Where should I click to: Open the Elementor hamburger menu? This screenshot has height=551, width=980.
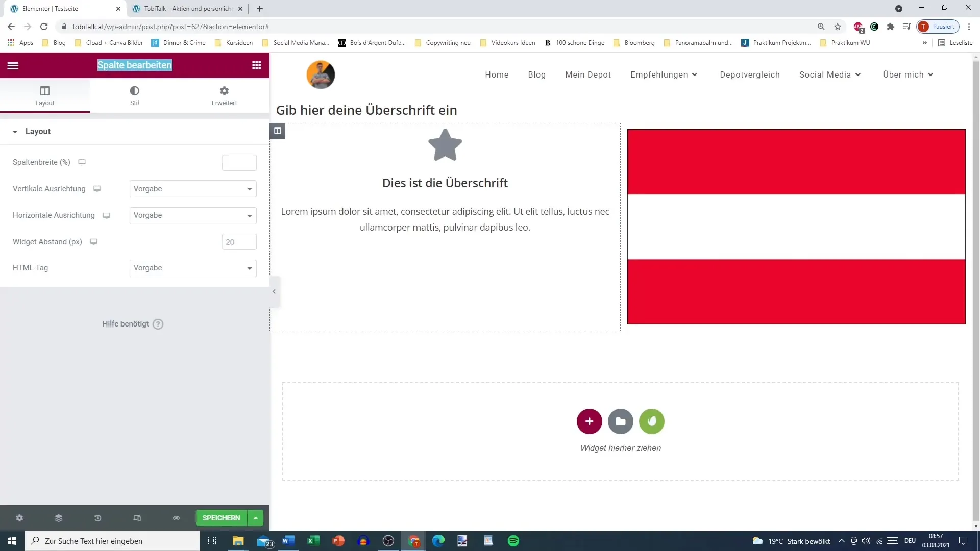coord(13,65)
